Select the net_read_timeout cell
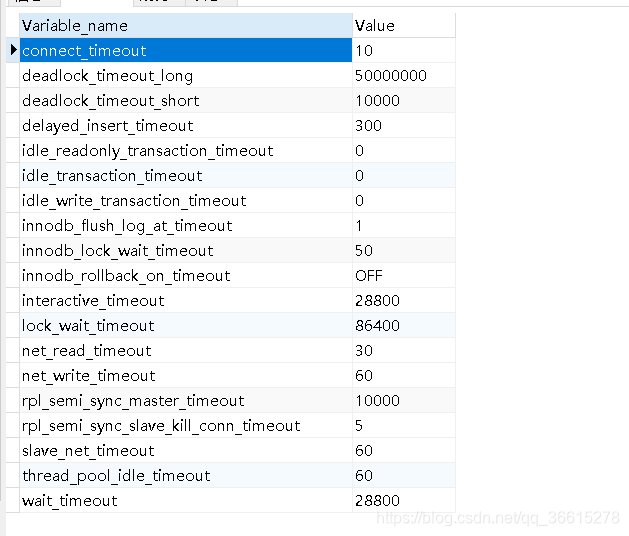Screen dimensions: 629x536 click(186, 351)
